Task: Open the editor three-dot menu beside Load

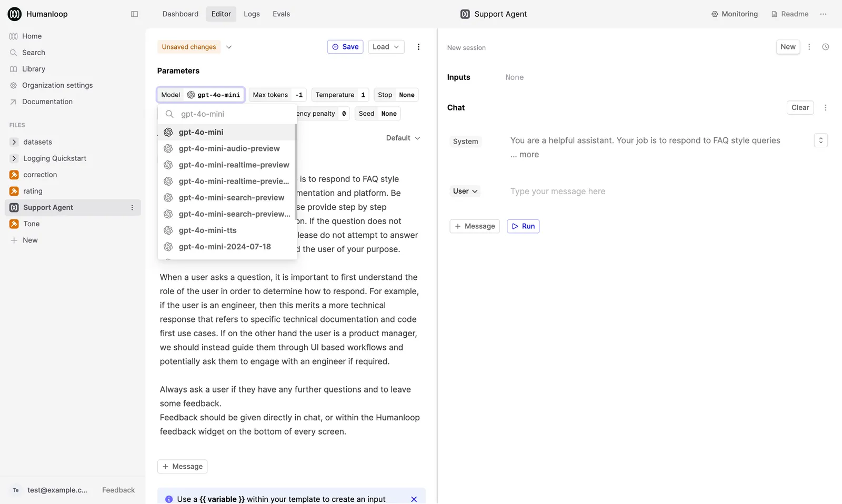Action: [418, 47]
